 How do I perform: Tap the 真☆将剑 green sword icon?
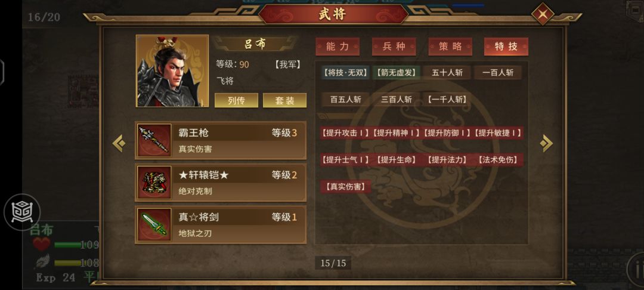(x=154, y=225)
